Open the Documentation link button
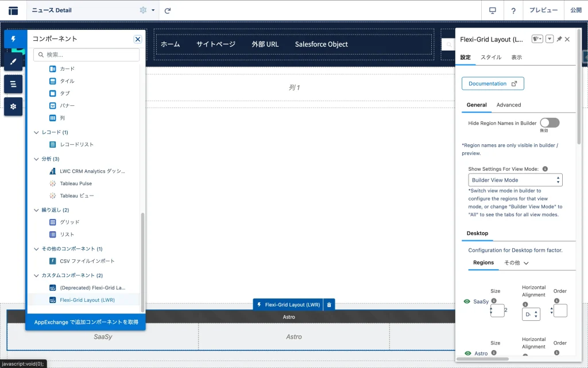588x368 pixels. tap(492, 83)
